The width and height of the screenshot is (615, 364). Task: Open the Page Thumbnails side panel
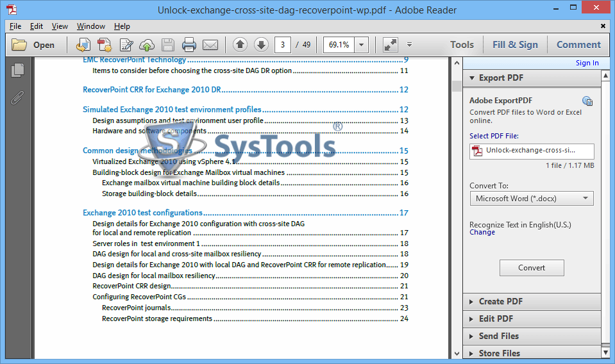point(17,70)
